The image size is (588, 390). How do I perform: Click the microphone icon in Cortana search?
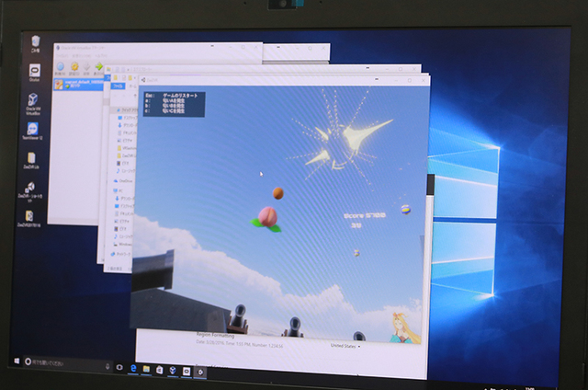[x=107, y=365]
